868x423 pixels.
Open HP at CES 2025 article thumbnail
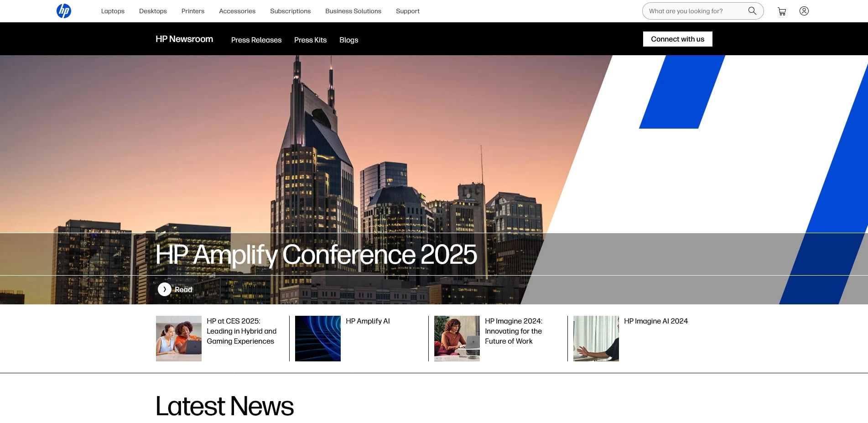click(179, 339)
